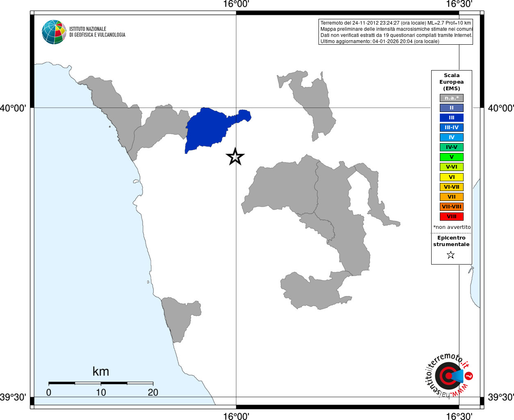
Task: Click the epicenter star on the map
Action: [x=235, y=157]
